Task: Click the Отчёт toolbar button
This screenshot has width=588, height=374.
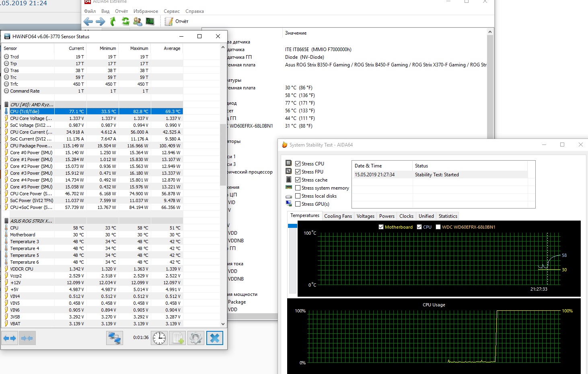Action: pos(177,21)
